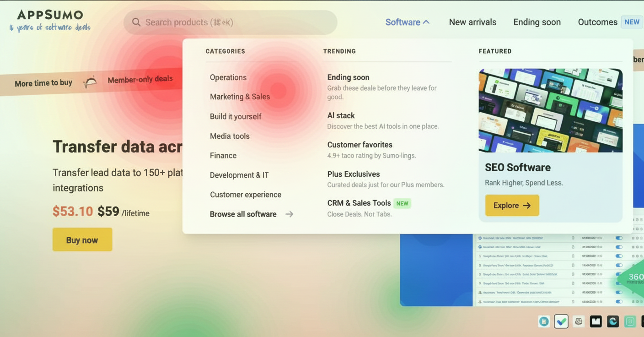
Task: Open the Outcomes nav item
Action: tap(597, 22)
